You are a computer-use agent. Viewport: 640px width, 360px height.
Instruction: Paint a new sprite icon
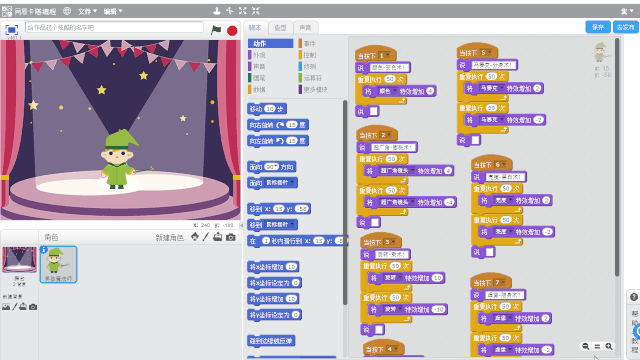(x=206, y=237)
